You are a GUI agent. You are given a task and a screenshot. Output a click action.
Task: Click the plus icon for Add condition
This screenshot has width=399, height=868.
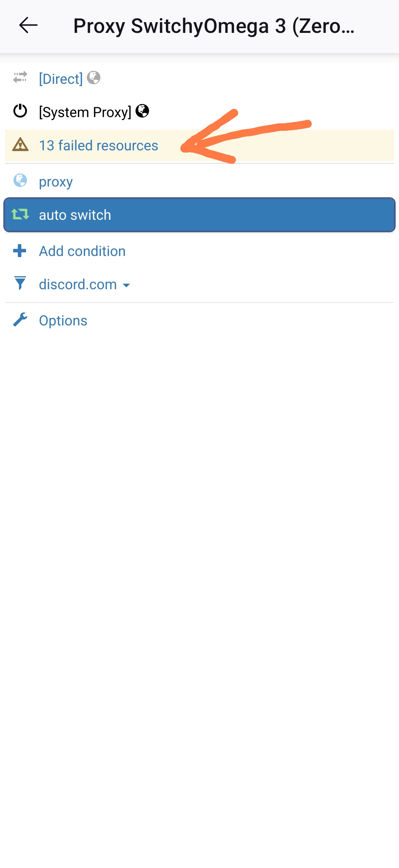20,251
